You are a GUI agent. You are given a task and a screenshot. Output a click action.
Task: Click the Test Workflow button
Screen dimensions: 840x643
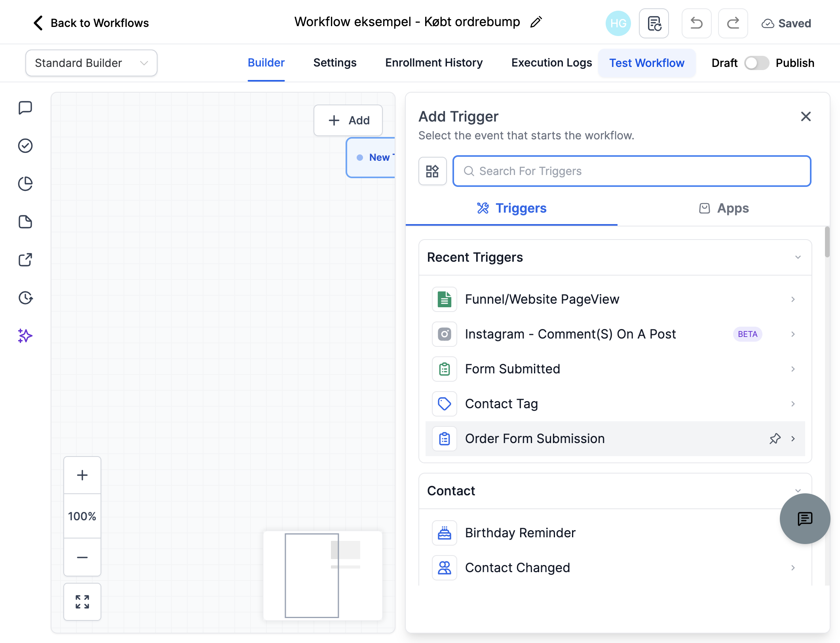pos(647,63)
